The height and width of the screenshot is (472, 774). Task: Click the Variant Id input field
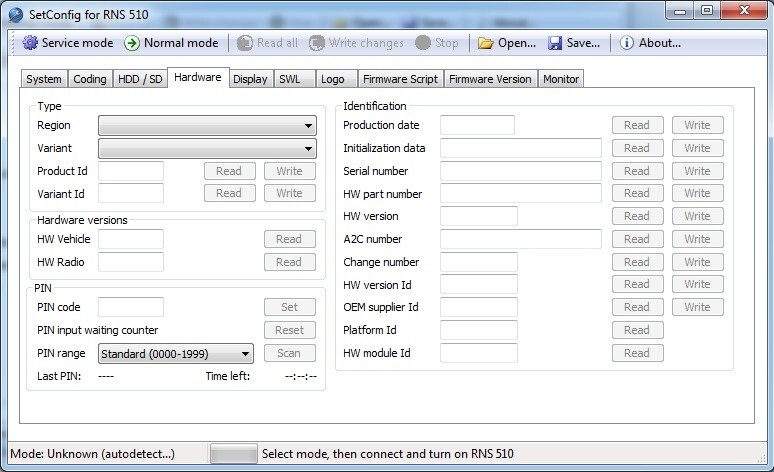pos(131,193)
